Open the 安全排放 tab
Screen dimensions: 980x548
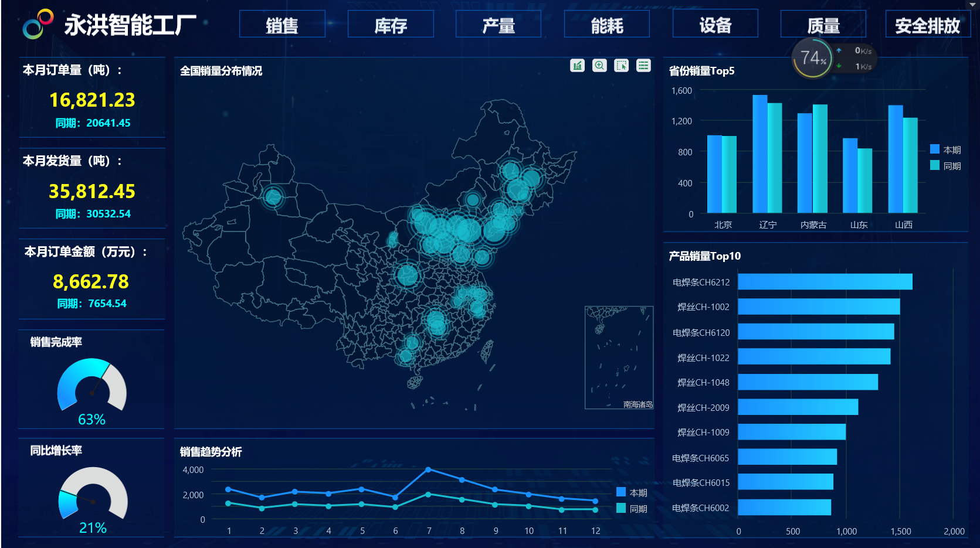[x=928, y=25]
